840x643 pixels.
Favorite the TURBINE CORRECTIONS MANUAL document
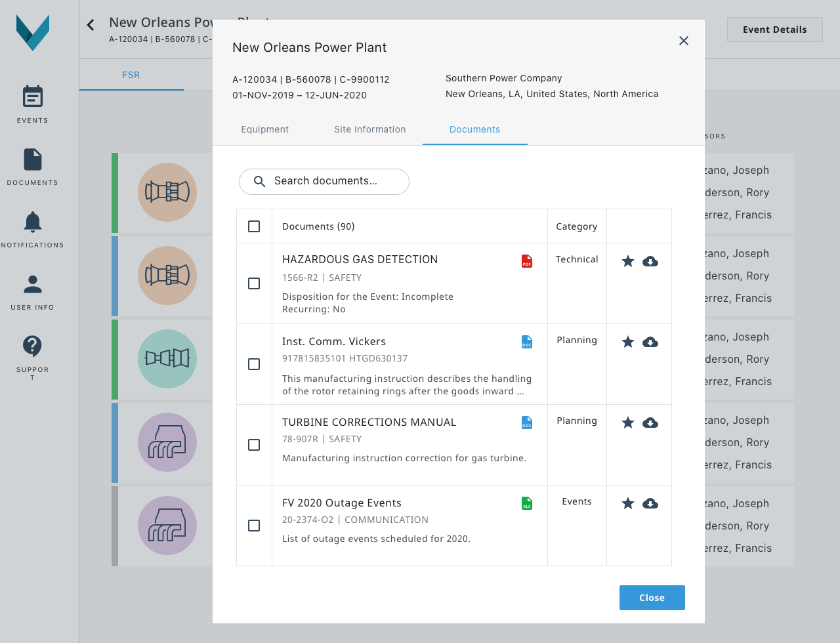628,423
